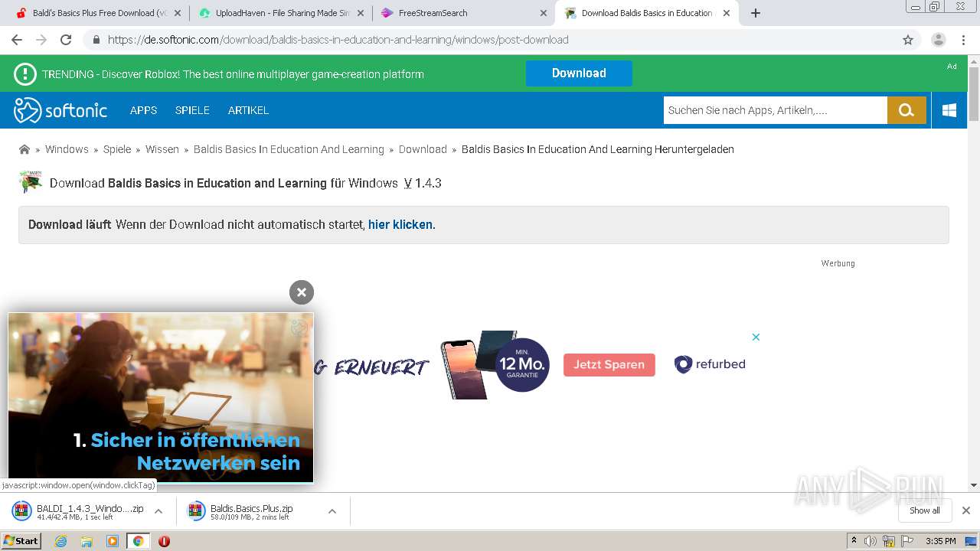Go back with the browser back arrow
The image size is (980, 551).
tap(17, 40)
